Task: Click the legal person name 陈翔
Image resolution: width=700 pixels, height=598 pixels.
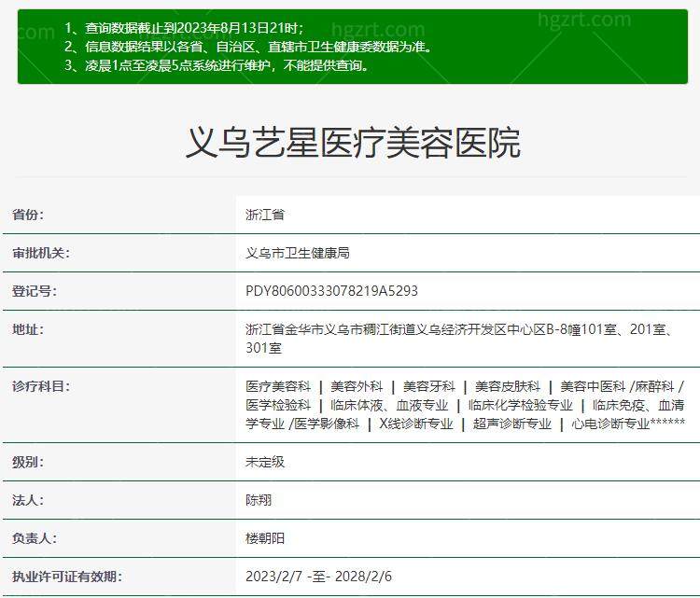Action: (x=259, y=500)
